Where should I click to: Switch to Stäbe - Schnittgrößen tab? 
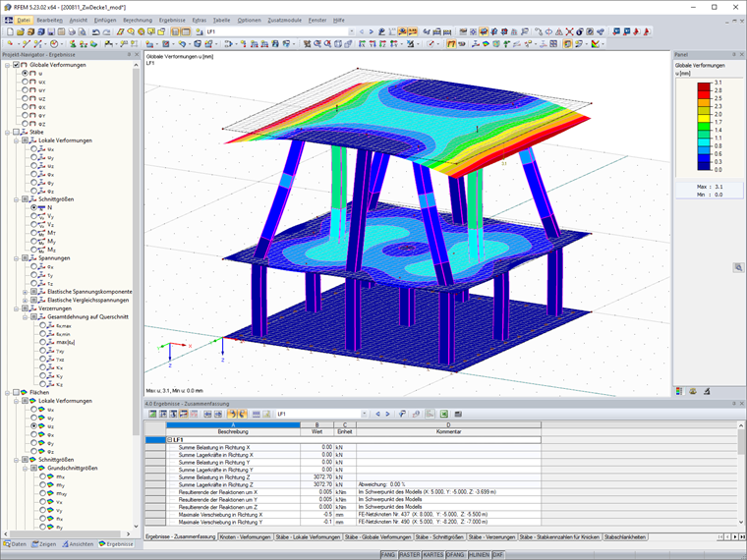coord(439,537)
